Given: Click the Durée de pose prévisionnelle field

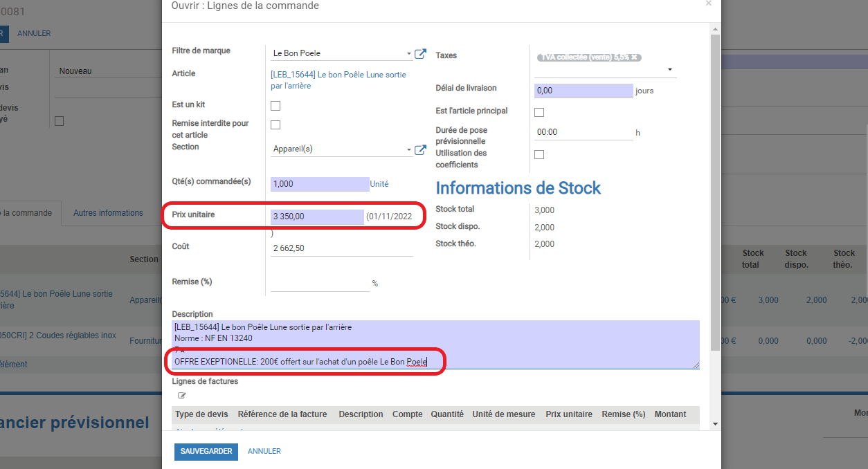Looking at the screenshot, I should point(584,132).
